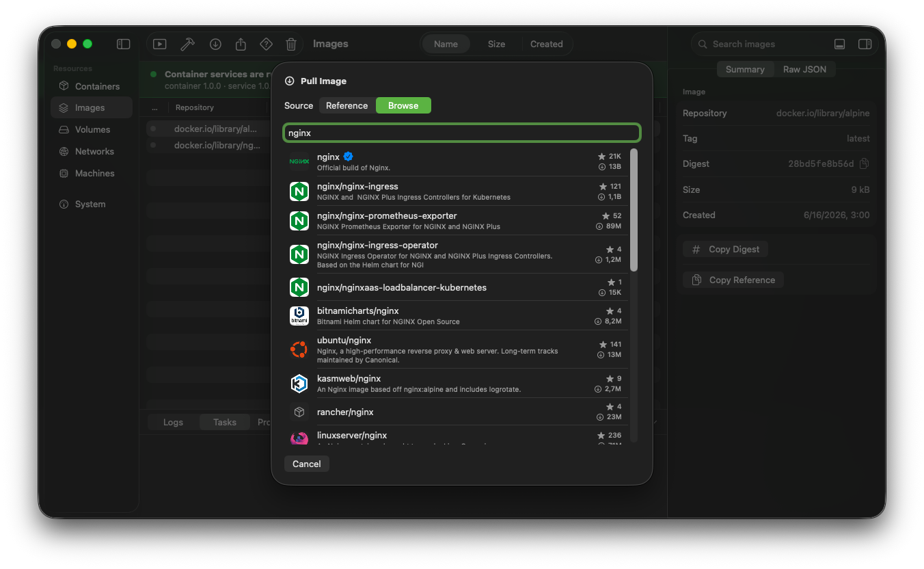Screen dimensions: 924x569
Task: Click the run container play icon
Action: coord(160,44)
